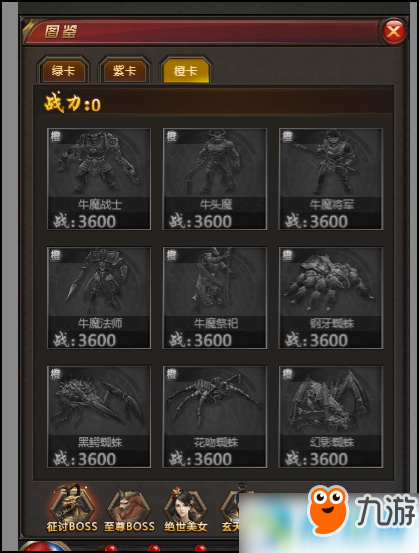Screen dimensions: 419x553
Task: Select the 花吻蜘蛛 card
Action: click(215, 417)
